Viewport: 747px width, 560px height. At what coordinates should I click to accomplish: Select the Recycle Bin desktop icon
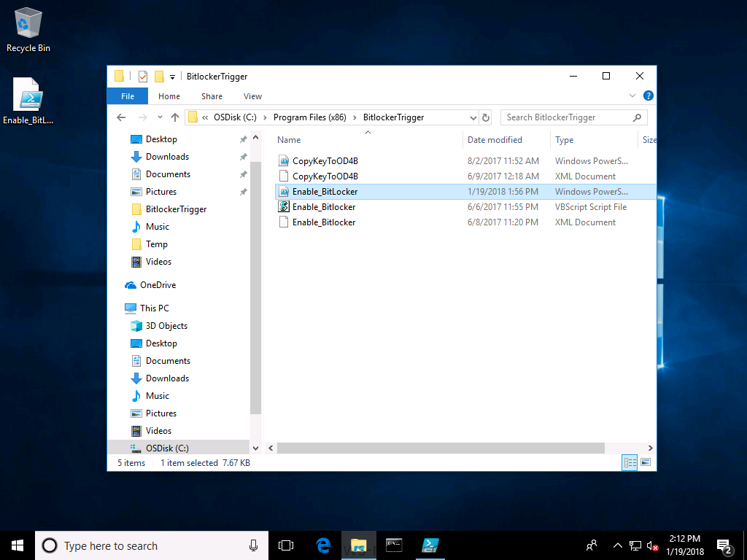28,29
